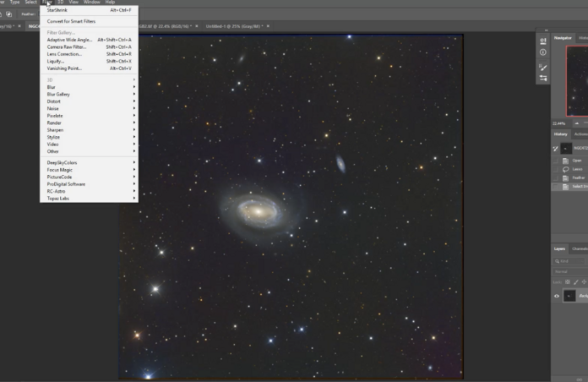The width and height of the screenshot is (588, 382).
Task: Choose Convert for Smart Filters
Action: click(x=90, y=21)
